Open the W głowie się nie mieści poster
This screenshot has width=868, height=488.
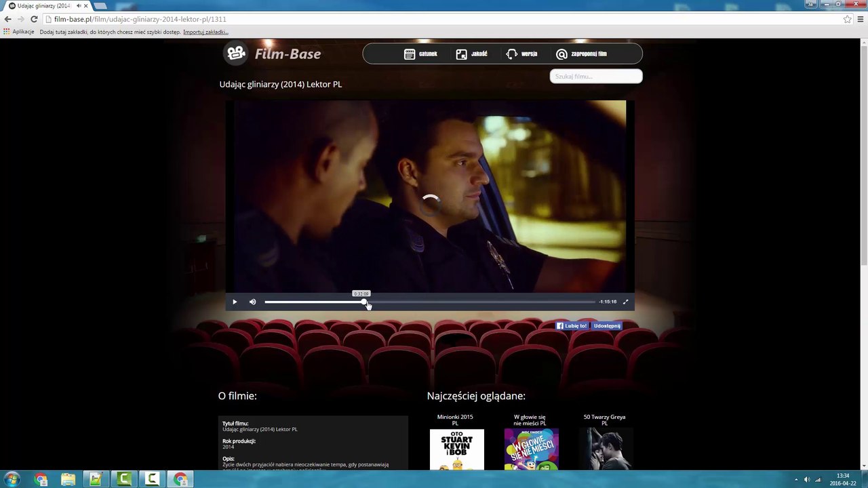coord(531,449)
